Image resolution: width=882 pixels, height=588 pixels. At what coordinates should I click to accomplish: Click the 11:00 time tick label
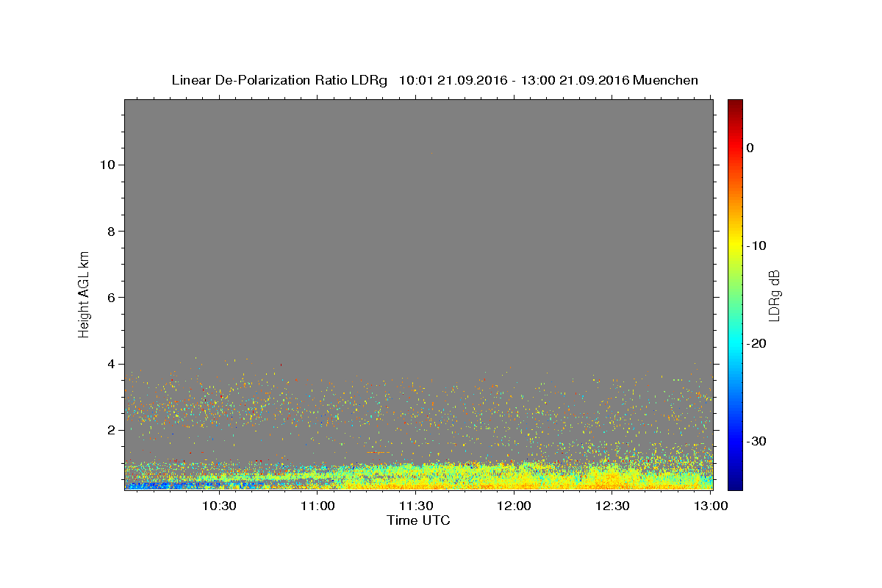point(318,506)
